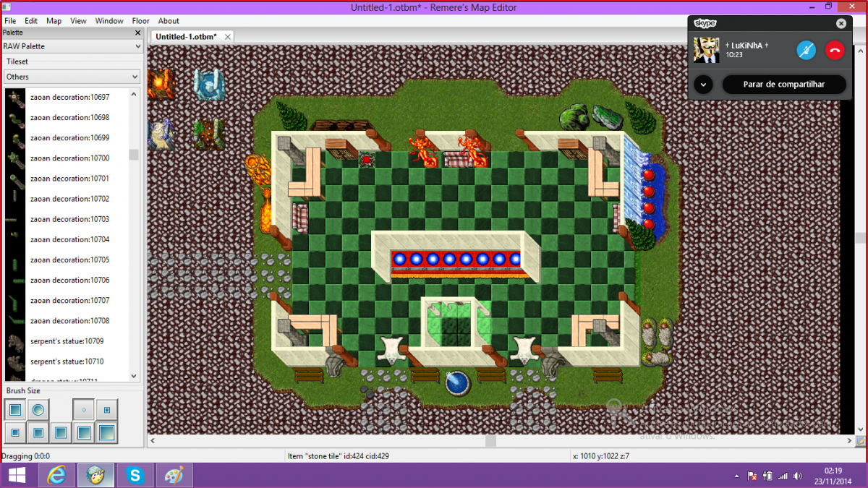Show hidden system tray icons

pos(737,476)
